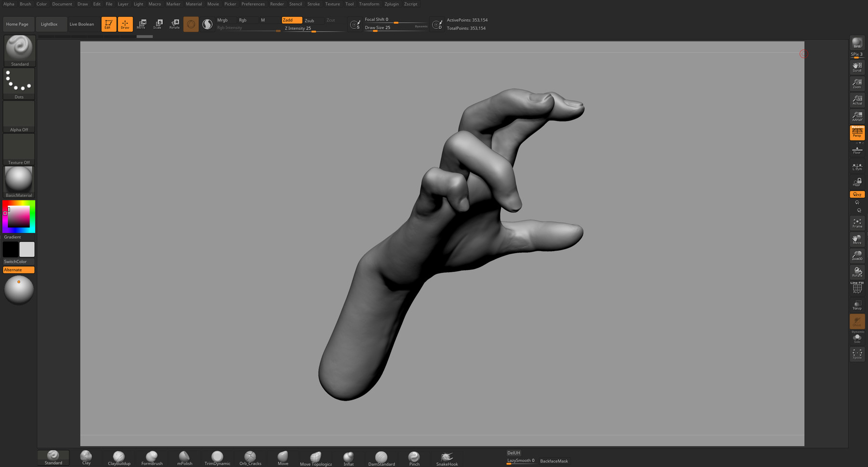Click the LightBox button
The image size is (868, 467).
(49, 24)
